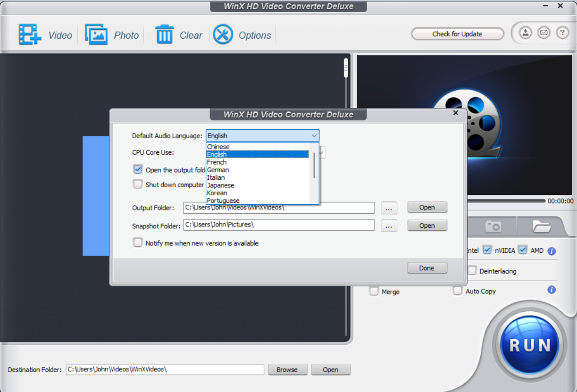Viewport: 577px width, 392px height.
Task: Select Chinese from language list
Action: point(257,147)
